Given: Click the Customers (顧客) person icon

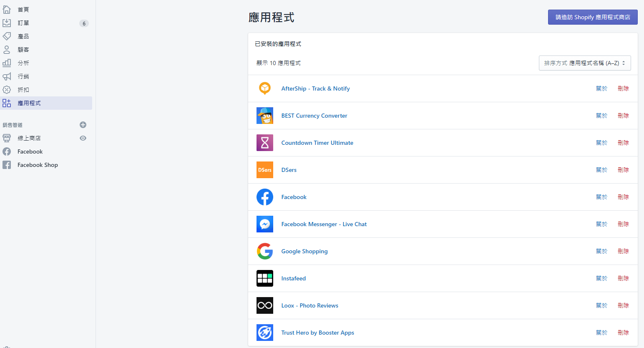Looking at the screenshot, I should click(7, 50).
